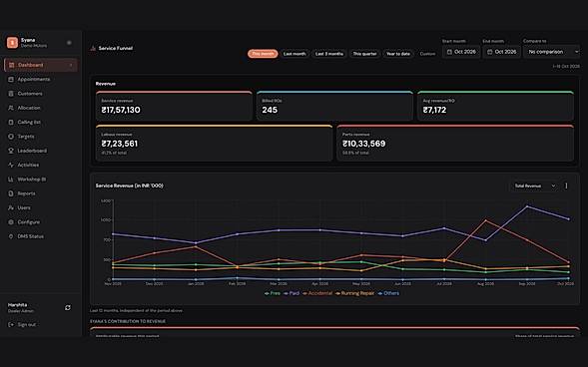Click the Service revenue ₹17,57,130 card

(x=174, y=106)
